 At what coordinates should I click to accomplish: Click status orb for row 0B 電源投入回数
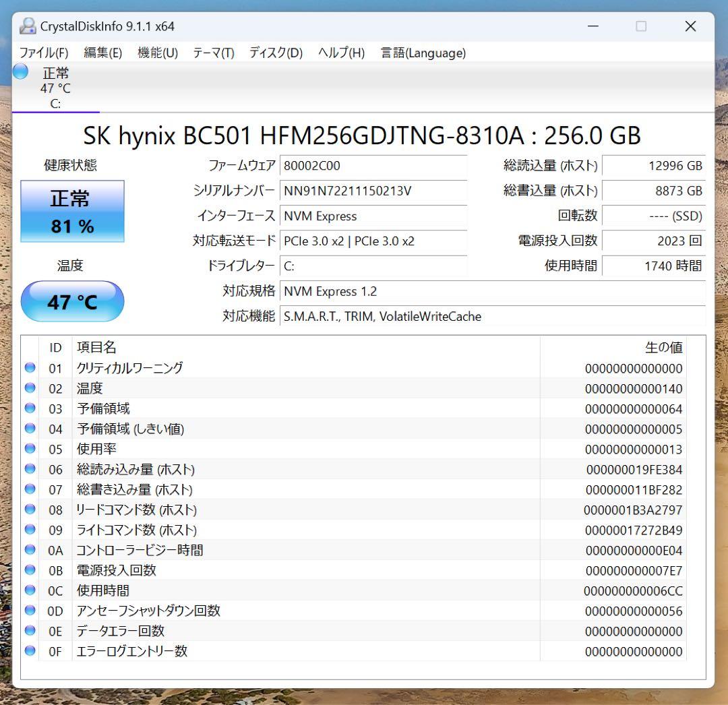pyautogui.click(x=30, y=570)
